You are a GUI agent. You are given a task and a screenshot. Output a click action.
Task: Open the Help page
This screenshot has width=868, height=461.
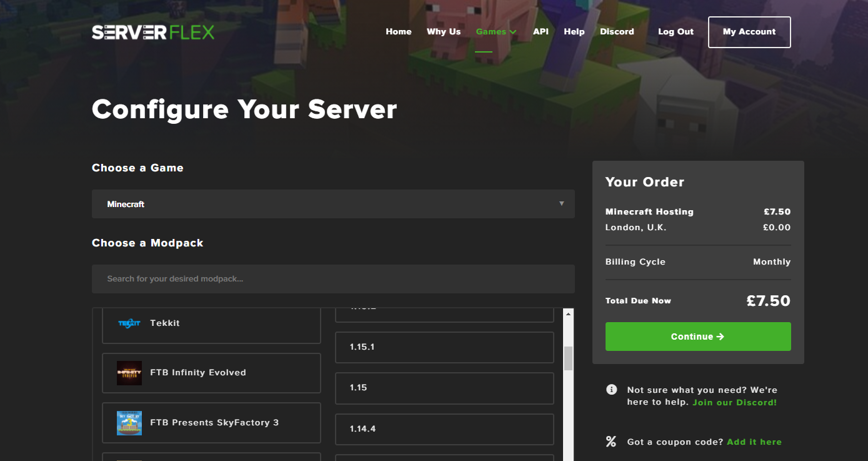point(574,32)
